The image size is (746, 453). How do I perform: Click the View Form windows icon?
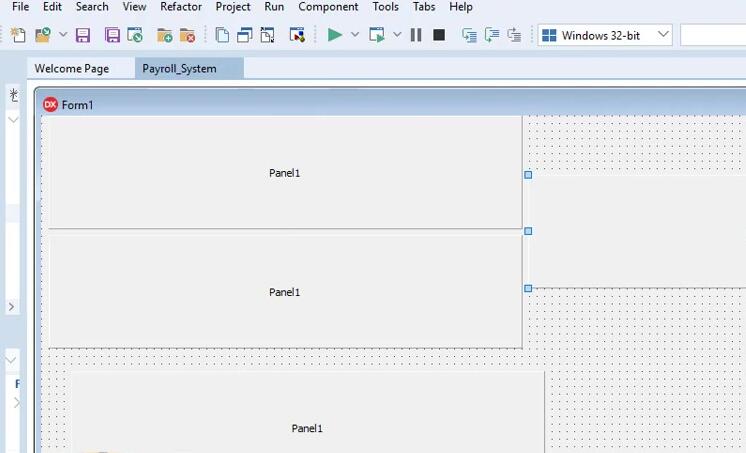pyautogui.click(x=245, y=35)
